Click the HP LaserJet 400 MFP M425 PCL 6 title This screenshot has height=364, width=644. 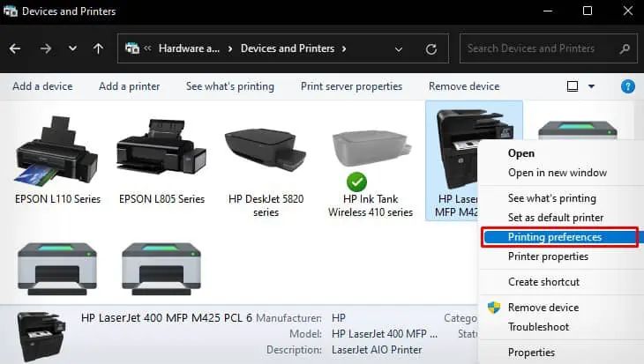pyautogui.click(x=167, y=318)
